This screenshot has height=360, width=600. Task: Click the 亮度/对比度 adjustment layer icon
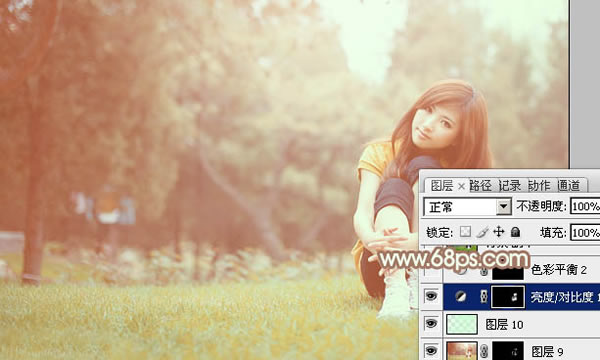point(461,296)
